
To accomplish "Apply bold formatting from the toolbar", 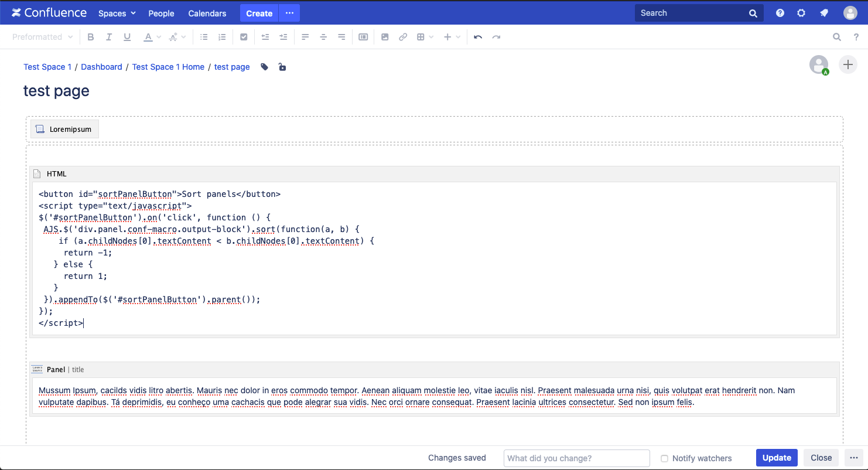I will click(90, 37).
